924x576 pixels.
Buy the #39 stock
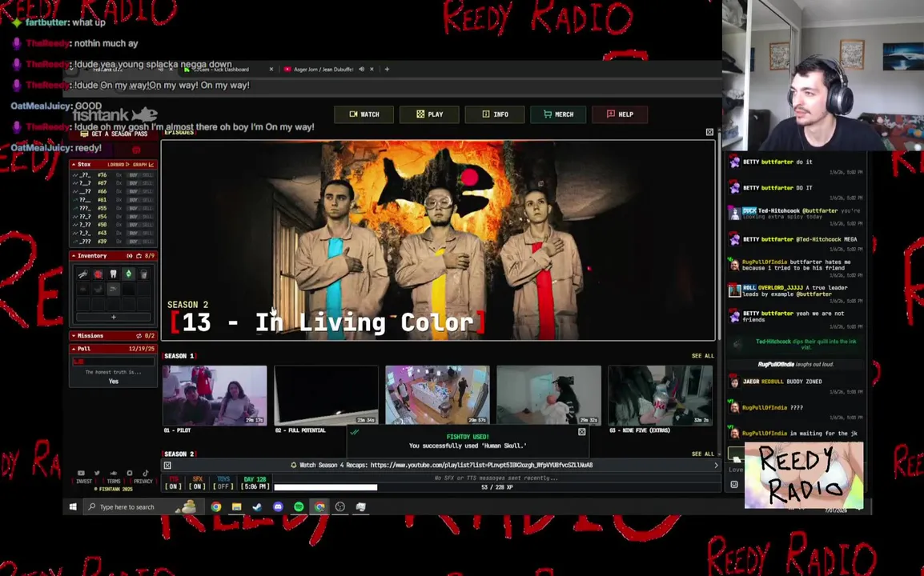pyautogui.click(x=133, y=242)
